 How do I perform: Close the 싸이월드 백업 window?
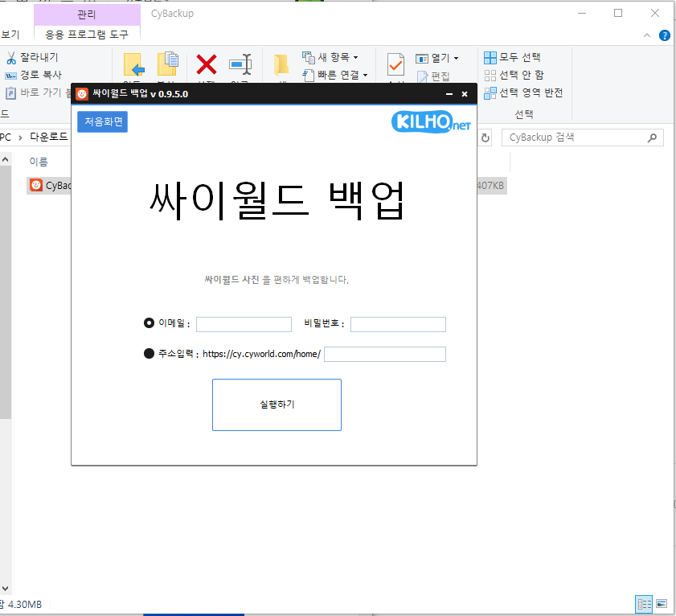[465, 94]
